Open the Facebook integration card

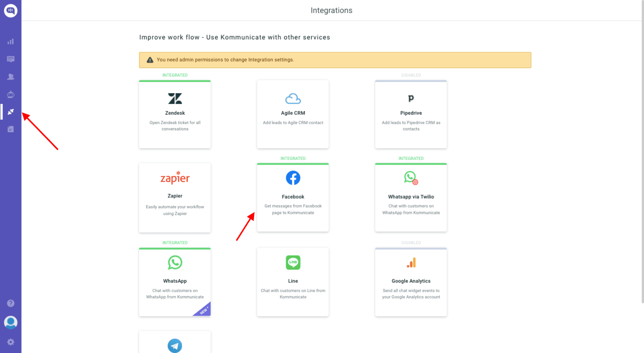click(x=293, y=198)
